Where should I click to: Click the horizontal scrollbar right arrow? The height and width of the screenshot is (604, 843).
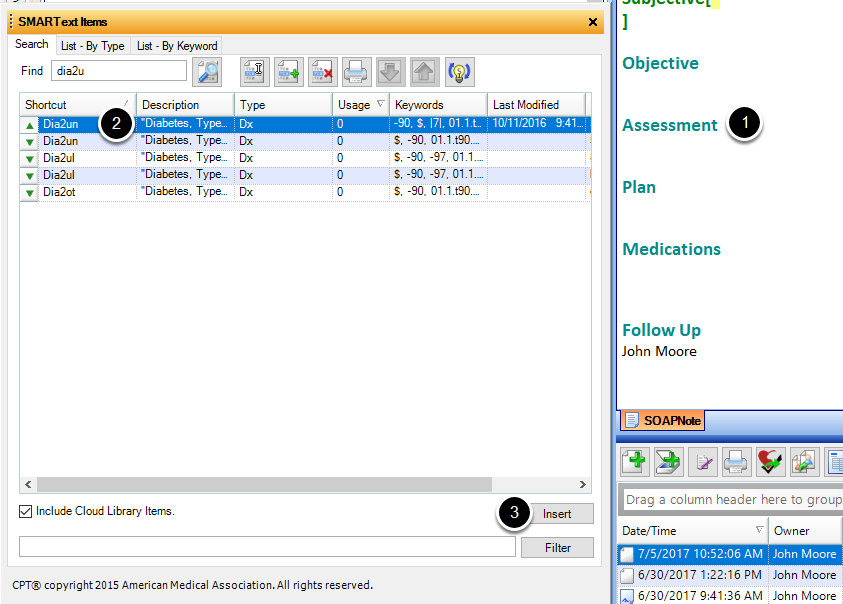583,485
